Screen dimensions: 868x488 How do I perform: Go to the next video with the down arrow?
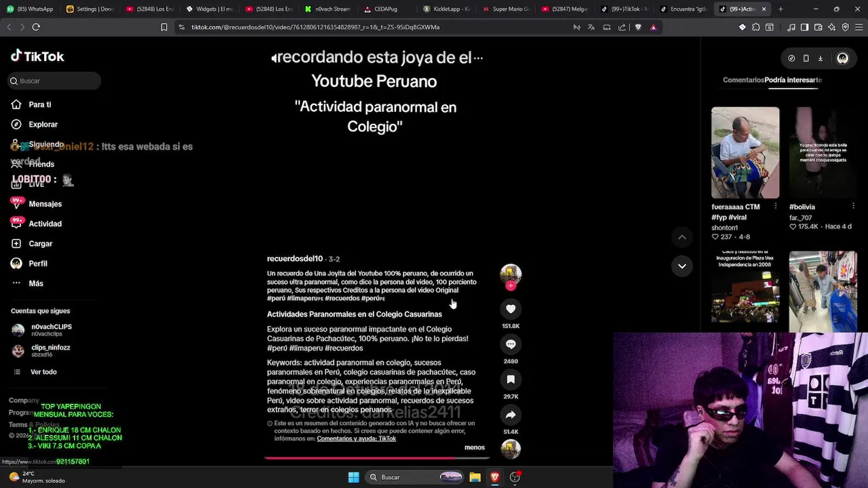coord(682,266)
